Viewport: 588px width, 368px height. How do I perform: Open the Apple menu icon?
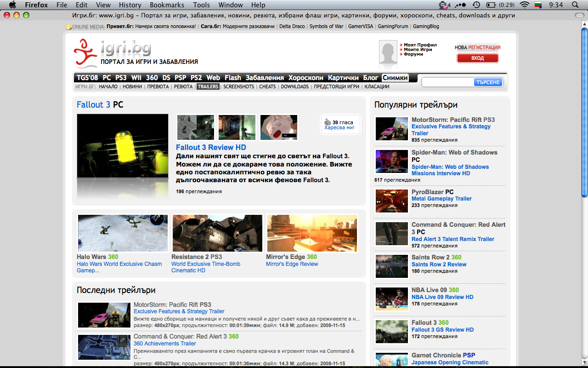point(12,5)
